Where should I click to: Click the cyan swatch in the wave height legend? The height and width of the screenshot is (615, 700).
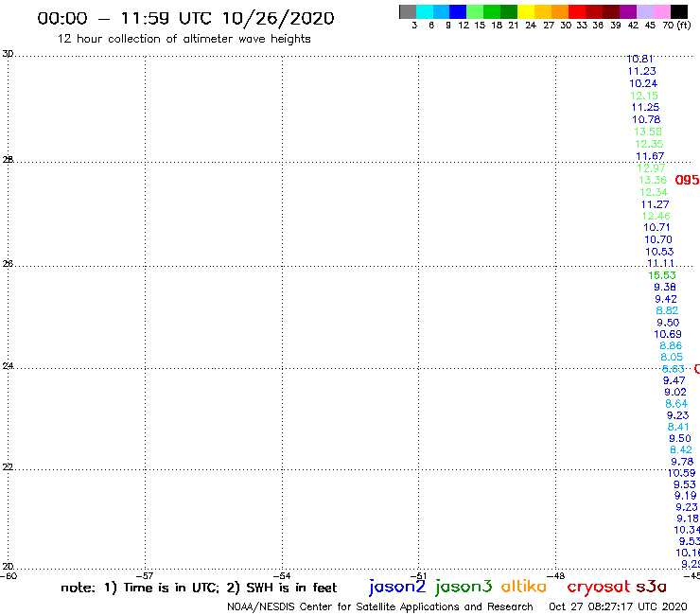[x=424, y=11]
